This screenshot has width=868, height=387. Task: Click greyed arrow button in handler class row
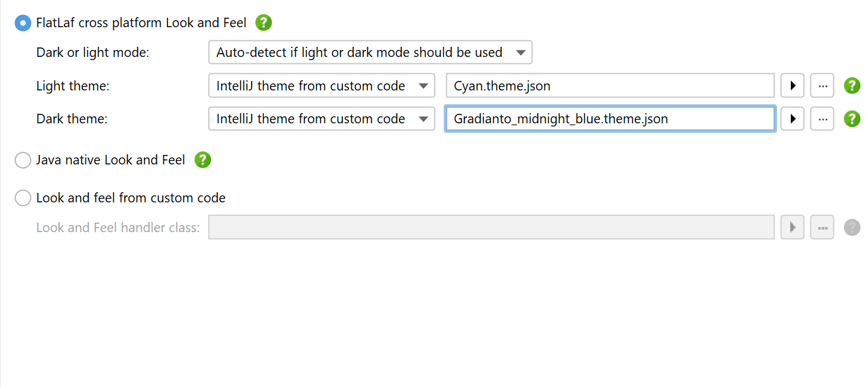click(x=792, y=227)
